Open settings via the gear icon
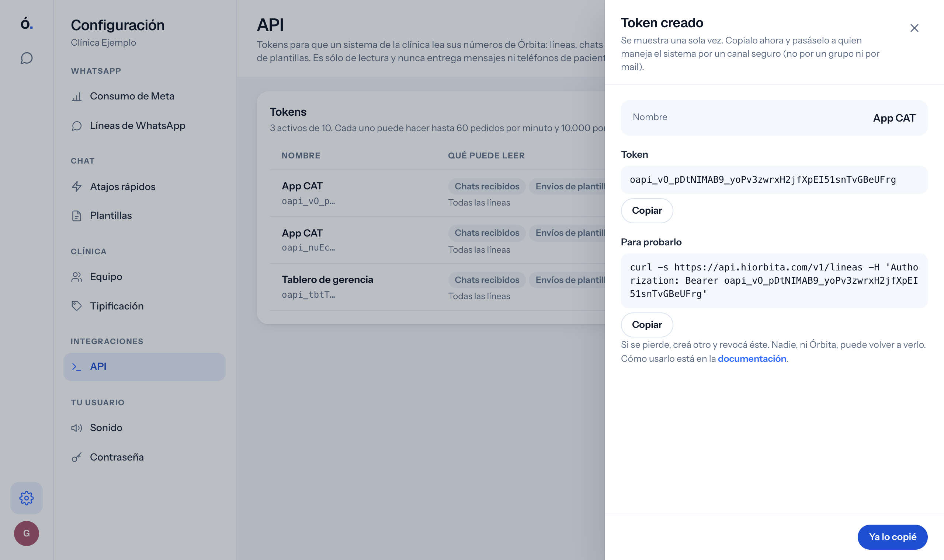Image resolution: width=944 pixels, height=560 pixels. coord(27,498)
